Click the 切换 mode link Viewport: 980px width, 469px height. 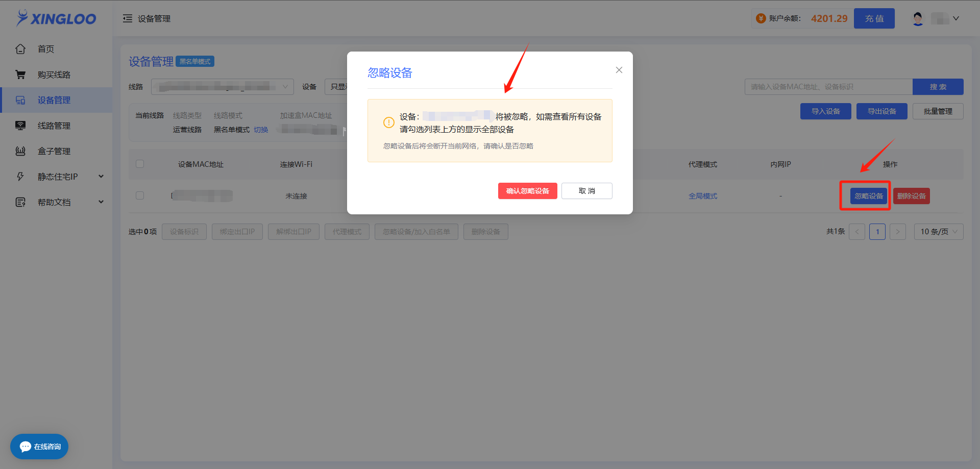[261, 130]
